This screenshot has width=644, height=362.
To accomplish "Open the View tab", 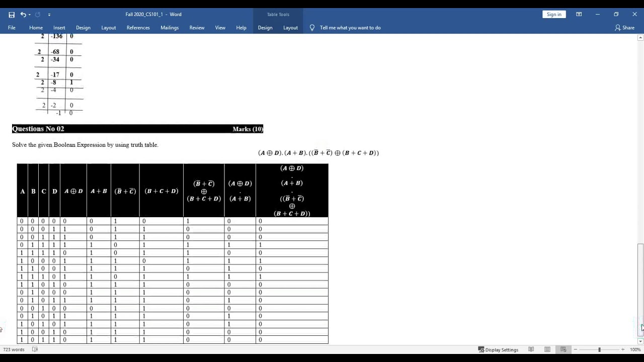I will tap(220, 28).
